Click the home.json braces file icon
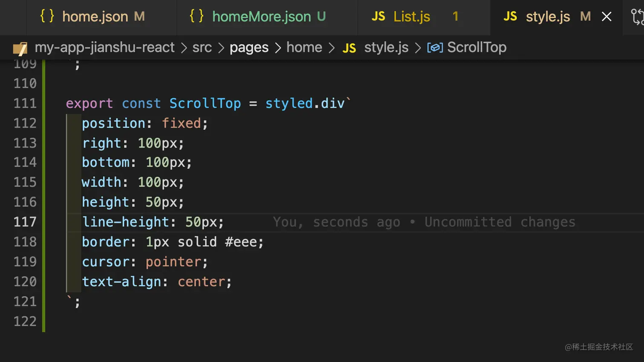The image size is (644, 362). tap(47, 16)
